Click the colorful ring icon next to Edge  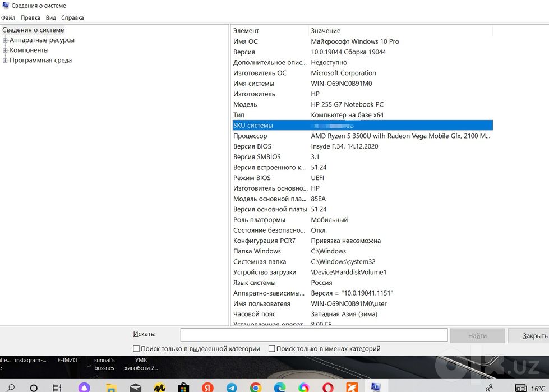point(304,388)
